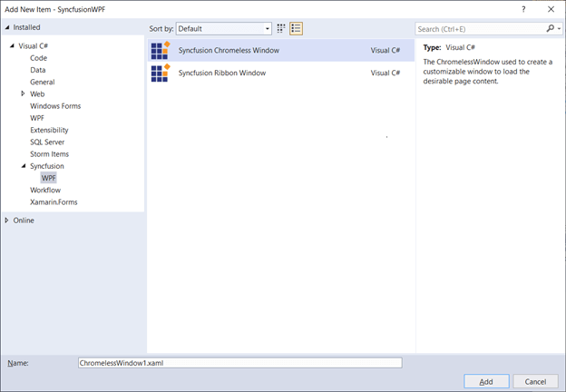Collapse the Syncfusion tree node
Viewport: 566px width, 392px height.
click(24, 166)
